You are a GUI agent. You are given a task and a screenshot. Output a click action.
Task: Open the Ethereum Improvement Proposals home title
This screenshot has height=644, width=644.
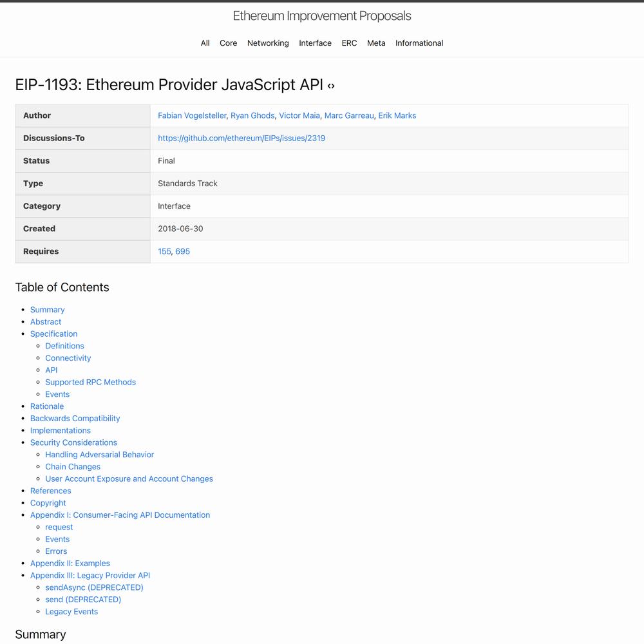322,15
